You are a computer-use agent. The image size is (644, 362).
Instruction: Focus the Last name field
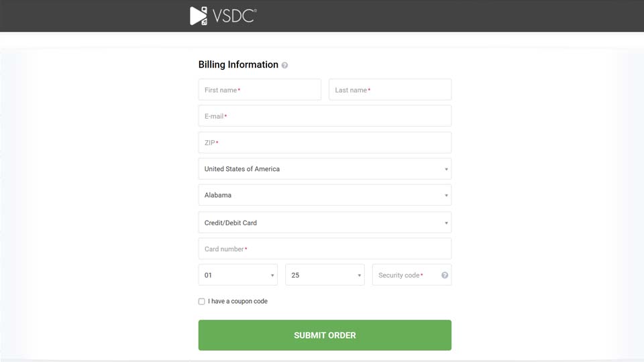(390, 90)
